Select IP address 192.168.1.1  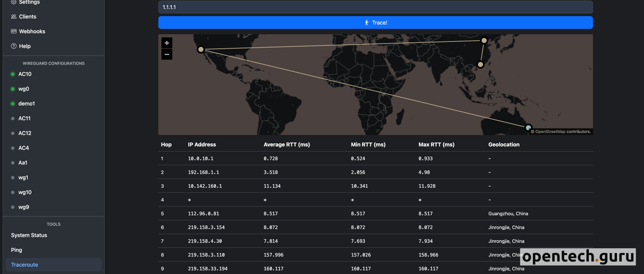(x=204, y=172)
